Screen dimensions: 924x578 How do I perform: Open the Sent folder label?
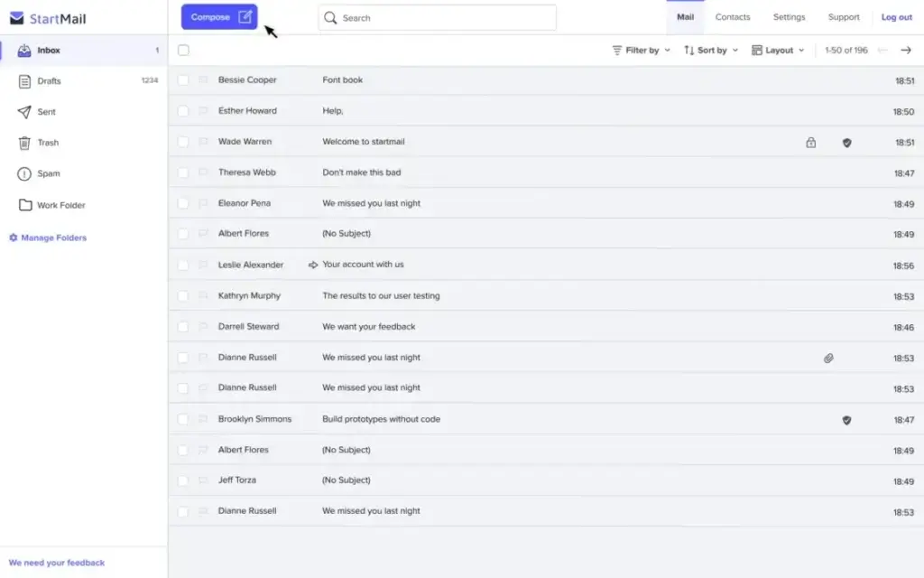(47, 112)
